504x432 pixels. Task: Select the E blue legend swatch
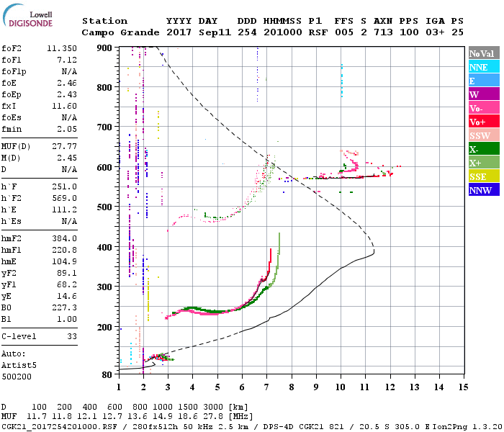click(x=484, y=81)
